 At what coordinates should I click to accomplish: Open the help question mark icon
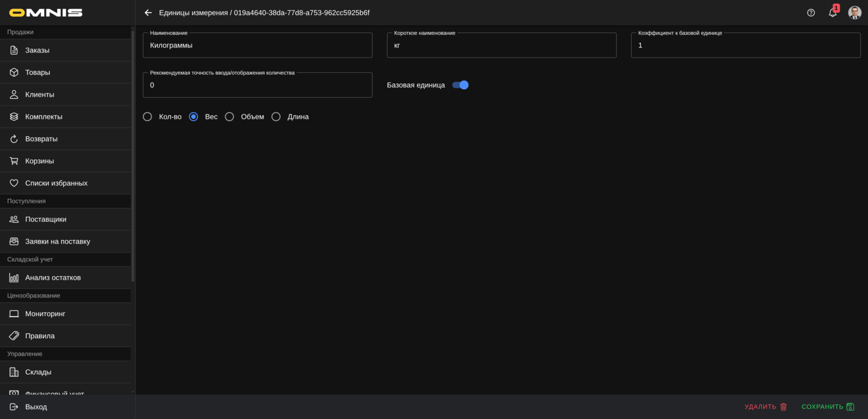coord(811,13)
